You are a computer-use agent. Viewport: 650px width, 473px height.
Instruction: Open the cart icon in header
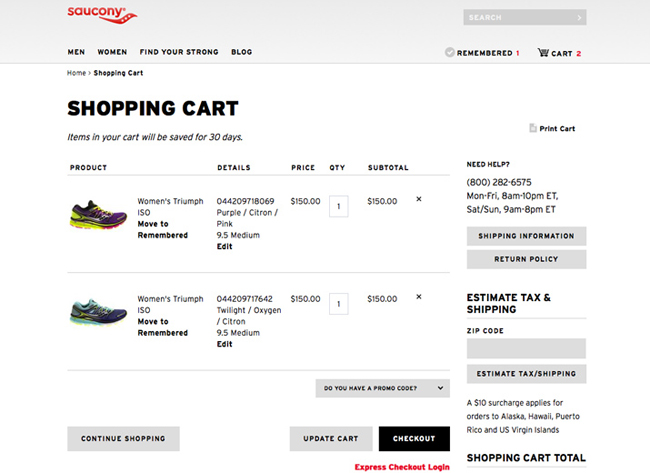tap(543, 53)
